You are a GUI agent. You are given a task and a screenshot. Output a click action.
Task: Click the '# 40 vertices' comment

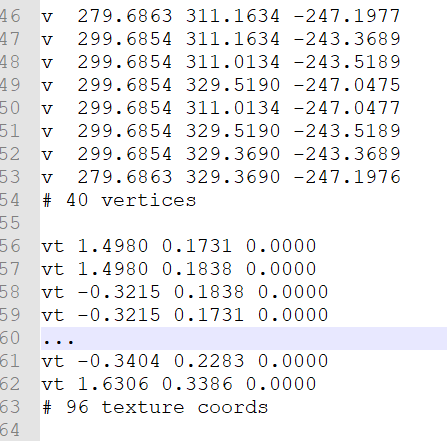[x=119, y=200]
